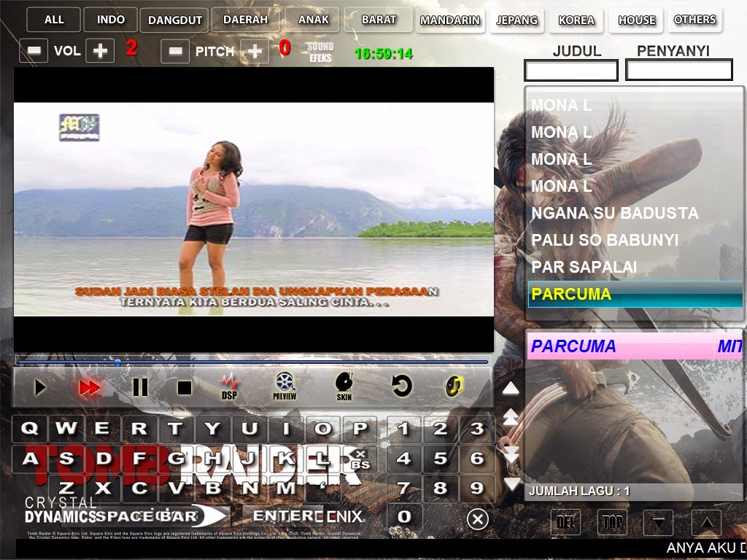Select song NGANA SU BADUSTA
Viewport: 747px width, 560px height.
pyautogui.click(x=635, y=213)
